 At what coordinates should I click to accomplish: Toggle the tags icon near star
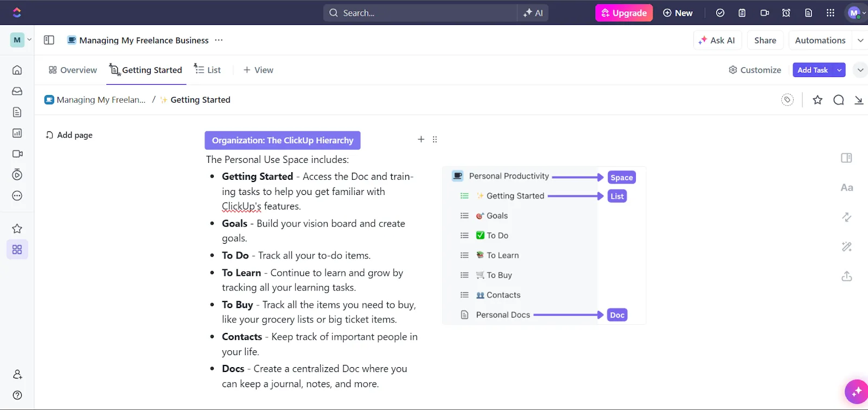click(787, 100)
